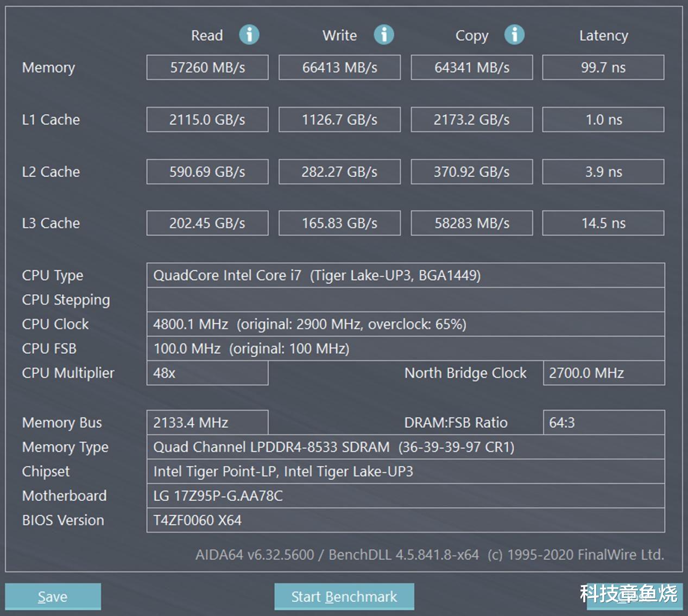Select the Memory Read 57260 MB/s field
Image resolution: width=688 pixels, height=616 pixels.
(x=207, y=67)
